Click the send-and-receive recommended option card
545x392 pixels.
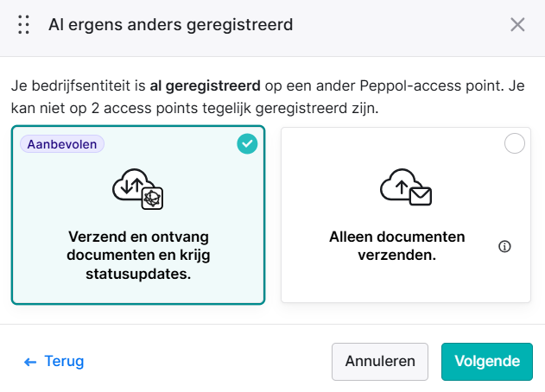[x=138, y=215]
